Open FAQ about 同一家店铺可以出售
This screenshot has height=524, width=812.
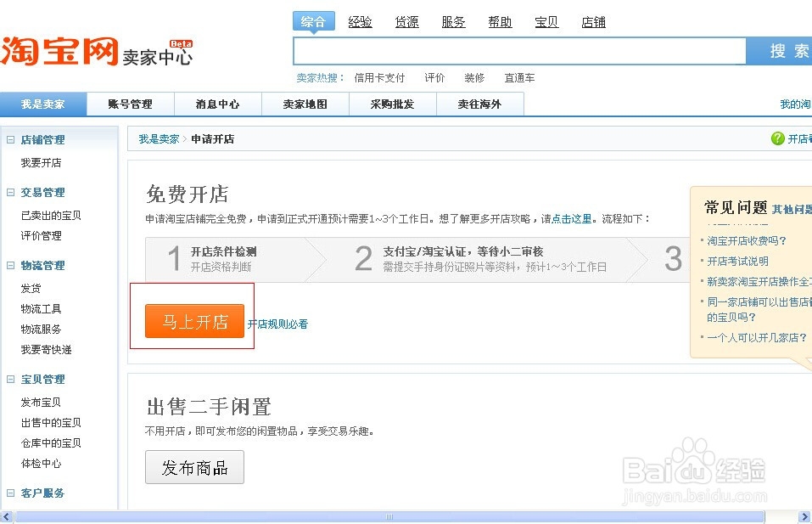click(759, 309)
